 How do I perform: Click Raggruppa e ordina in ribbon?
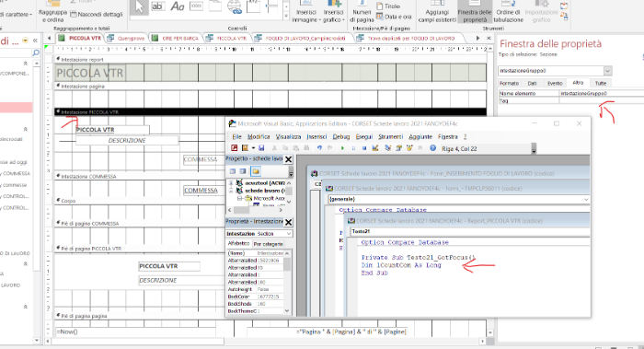[x=53, y=12]
